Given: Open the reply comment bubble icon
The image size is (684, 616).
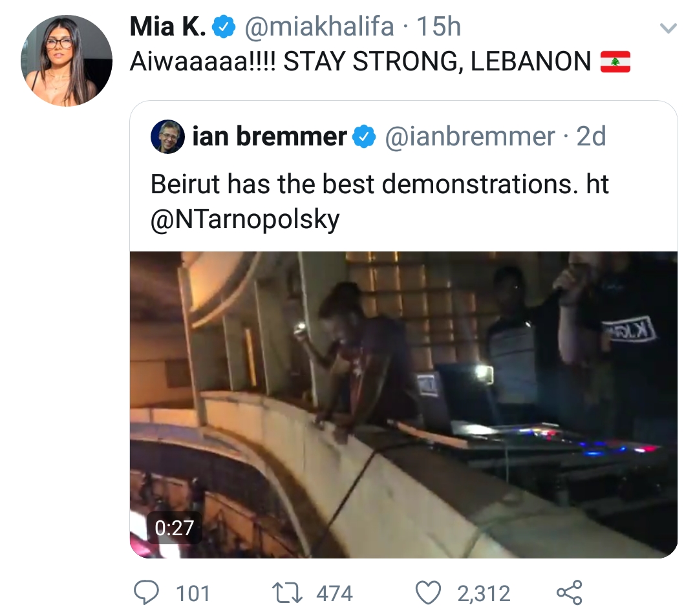Looking at the screenshot, I should click(x=146, y=593).
